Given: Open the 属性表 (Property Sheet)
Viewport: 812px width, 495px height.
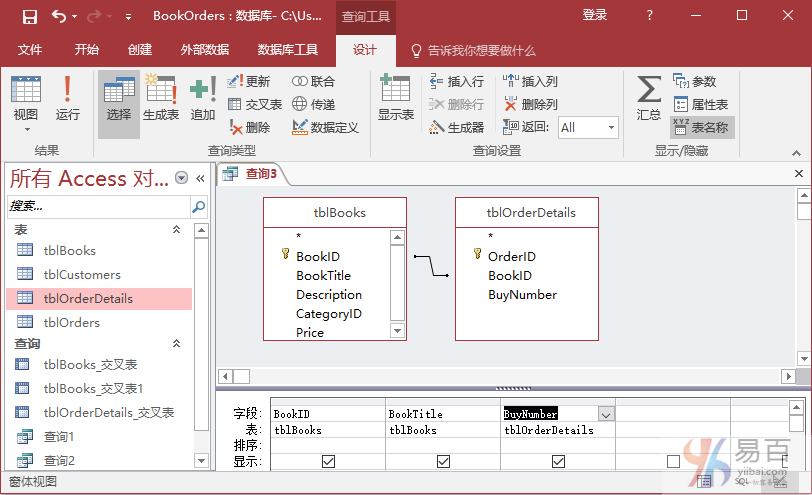Looking at the screenshot, I should [x=700, y=104].
